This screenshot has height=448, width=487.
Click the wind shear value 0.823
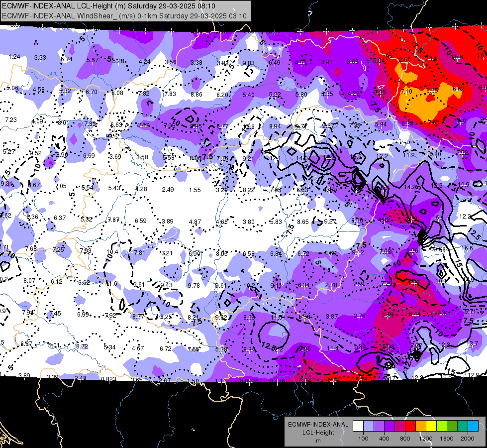pyautogui.click(x=109, y=379)
